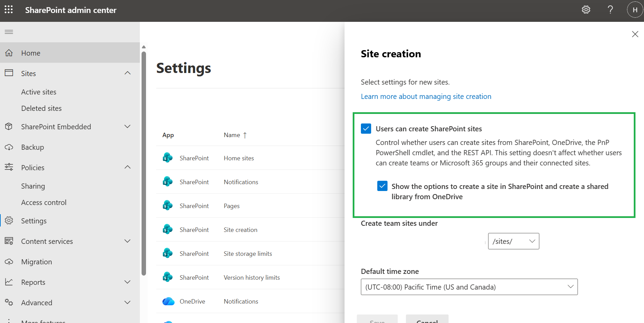Click the Advanced gears icon
Image resolution: width=644 pixels, height=323 pixels.
click(x=9, y=302)
